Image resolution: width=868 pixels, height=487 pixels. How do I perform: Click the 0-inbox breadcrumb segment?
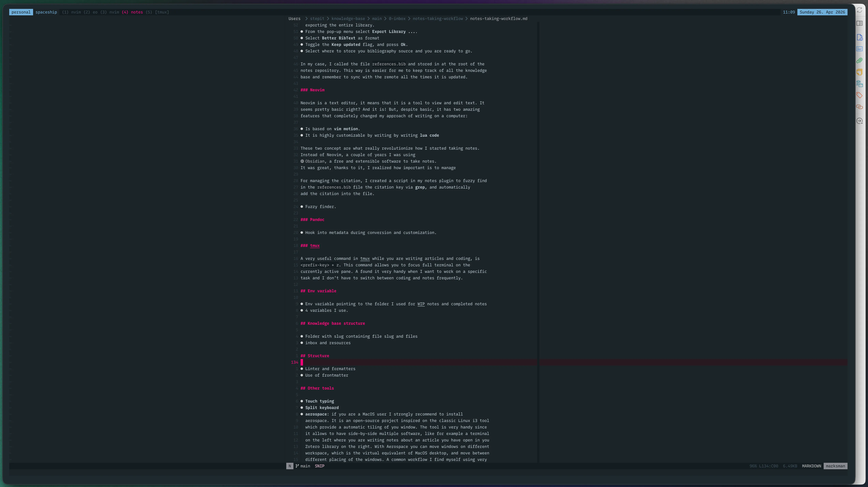pos(397,19)
